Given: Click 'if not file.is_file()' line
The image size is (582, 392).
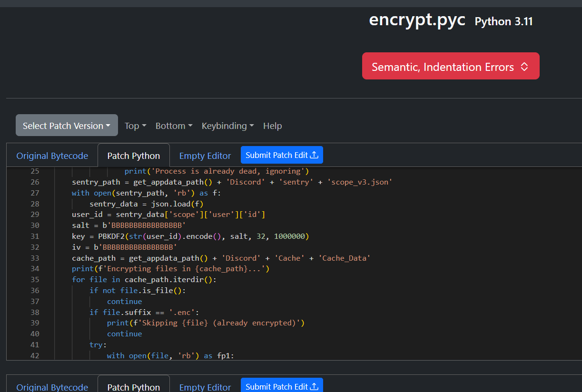Looking at the screenshot, I should point(138,290).
